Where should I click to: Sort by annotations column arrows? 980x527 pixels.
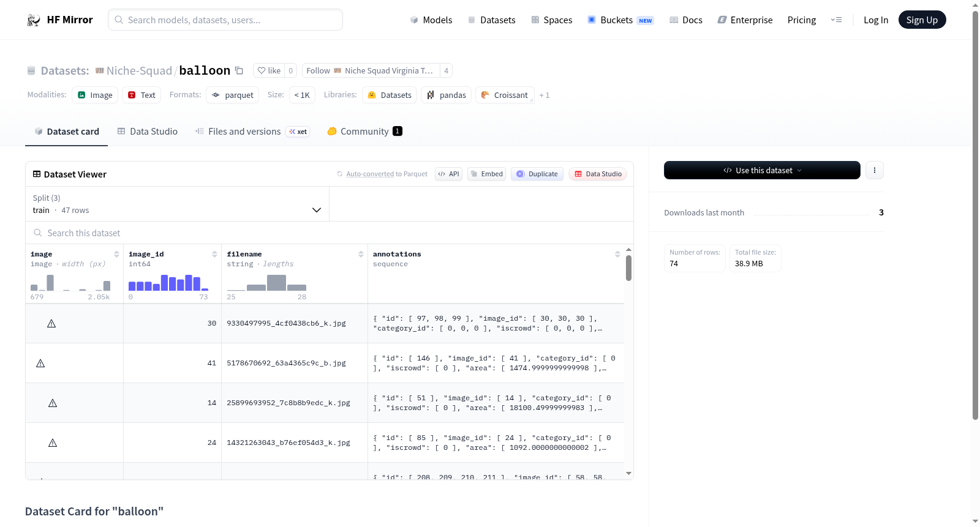617,254
